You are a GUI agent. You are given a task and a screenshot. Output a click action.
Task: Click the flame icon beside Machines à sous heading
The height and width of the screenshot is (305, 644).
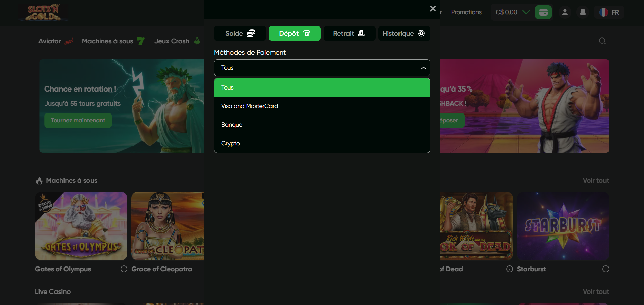click(39, 181)
